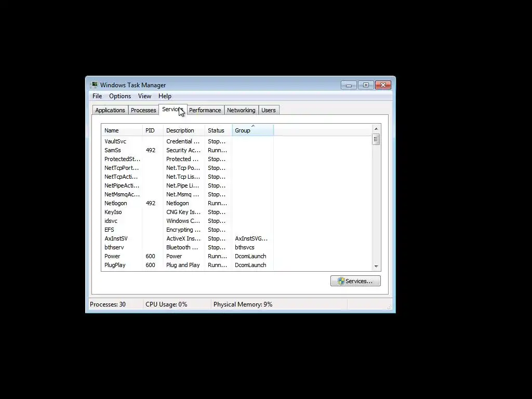Open the File menu
Screen dimensions: 532x399
click(x=97, y=96)
